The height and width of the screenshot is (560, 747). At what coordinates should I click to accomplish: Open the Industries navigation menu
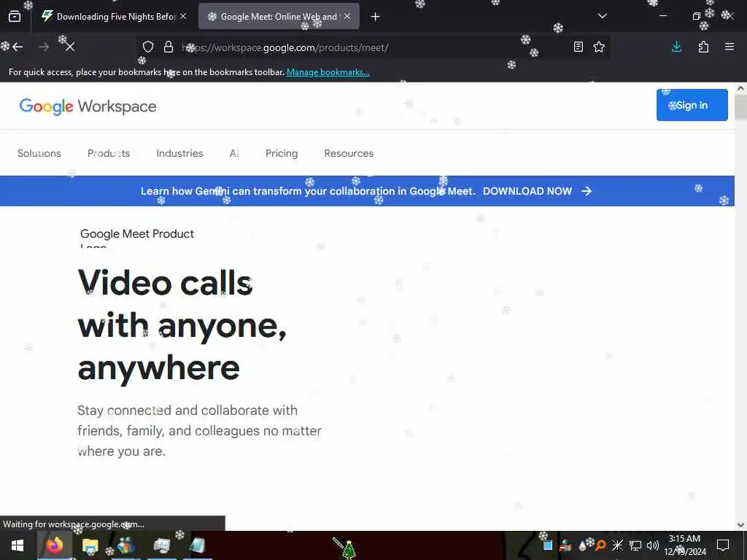pos(179,153)
